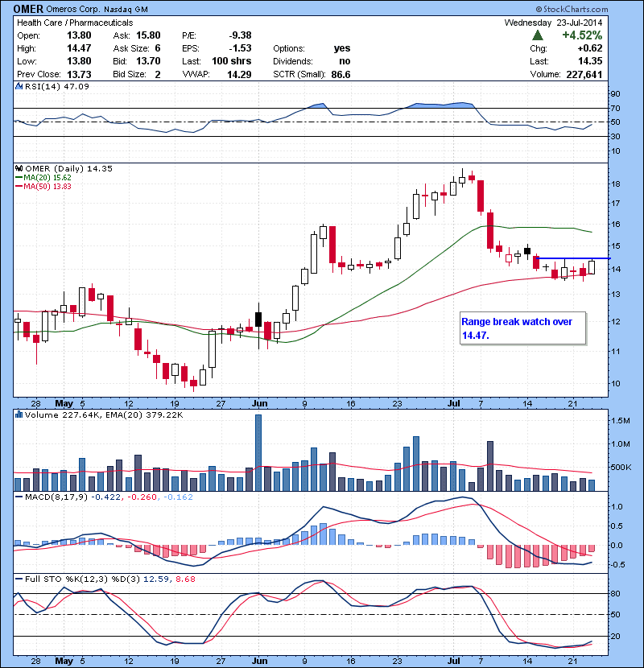Select the header Last price 14.35 below Chg
This screenshot has height=668, width=644.
tap(590, 61)
